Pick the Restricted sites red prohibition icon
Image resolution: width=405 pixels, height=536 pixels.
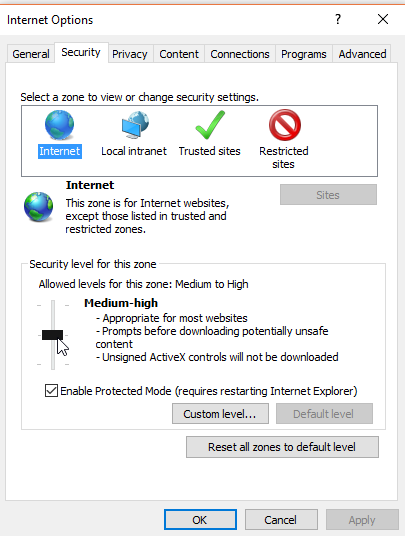[x=284, y=125]
